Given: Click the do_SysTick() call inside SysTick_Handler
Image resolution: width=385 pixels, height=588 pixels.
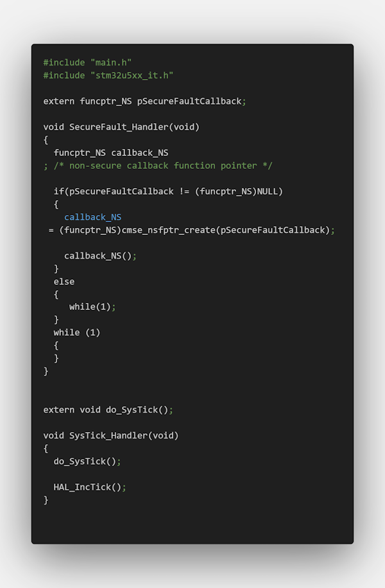Looking at the screenshot, I should (x=87, y=461).
